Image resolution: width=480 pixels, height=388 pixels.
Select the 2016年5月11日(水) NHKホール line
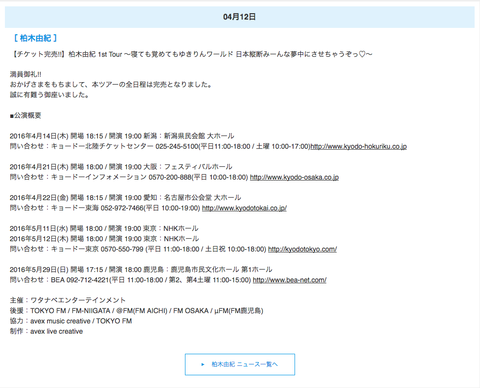pos(104,229)
